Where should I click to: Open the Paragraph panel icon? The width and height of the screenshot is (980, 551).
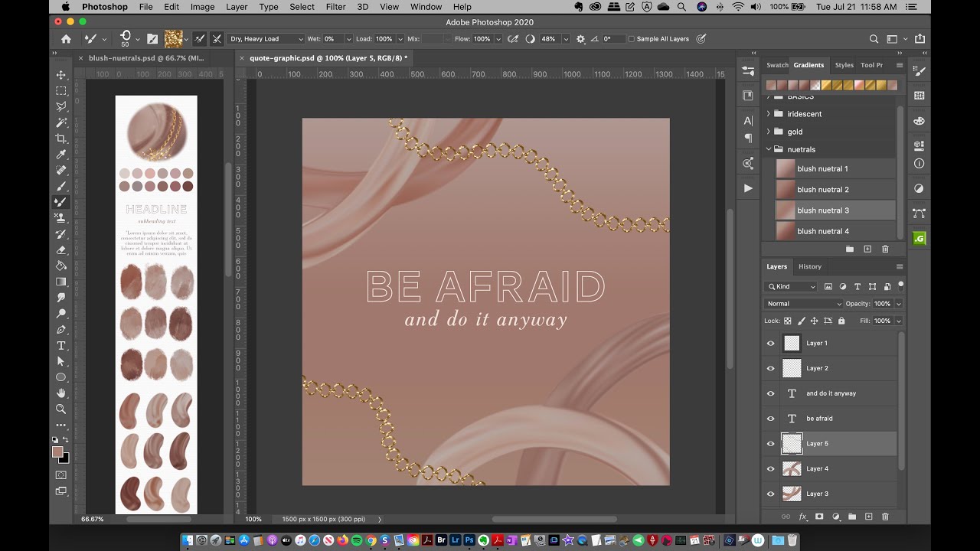pyautogui.click(x=748, y=139)
